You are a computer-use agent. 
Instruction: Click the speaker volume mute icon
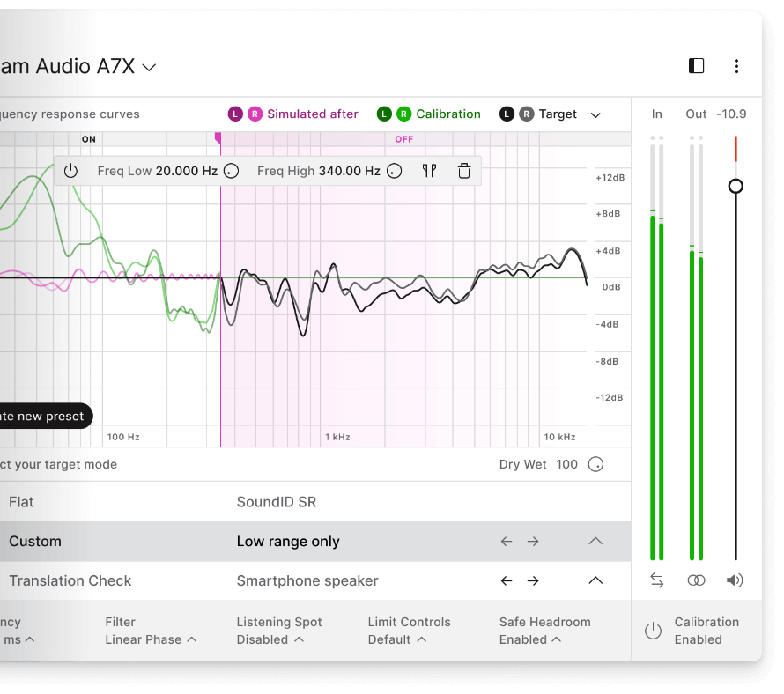[735, 580]
